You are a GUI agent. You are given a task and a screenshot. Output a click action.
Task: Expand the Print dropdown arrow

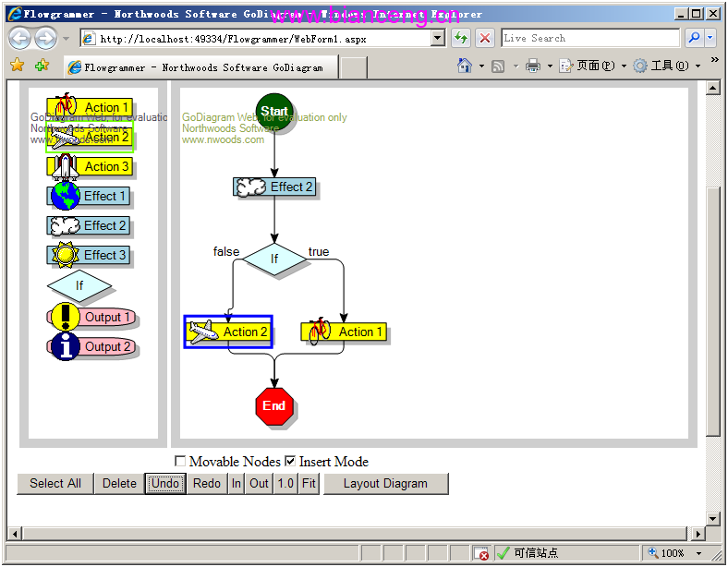click(x=551, y=66)
